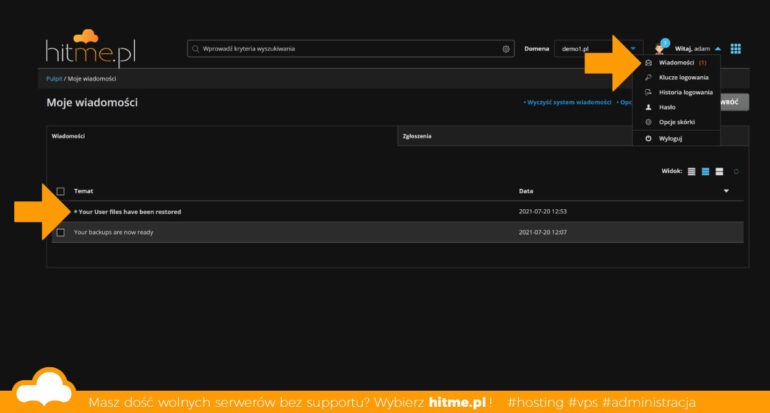This screenshot has height=413, width=770.
Task: Choose Klucze logowania menu entry
Action: (677, 78)
